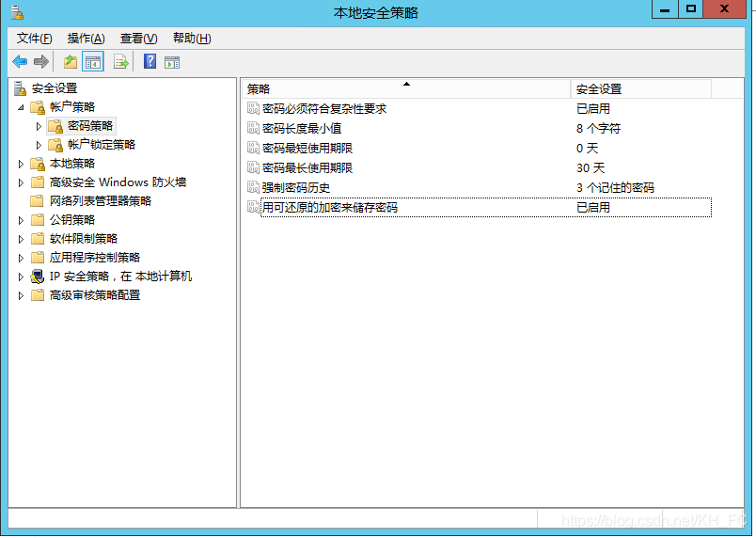Go forward with the gray right arrow
The height and width of the screenshot is (538, 756).
click(41, 62)
